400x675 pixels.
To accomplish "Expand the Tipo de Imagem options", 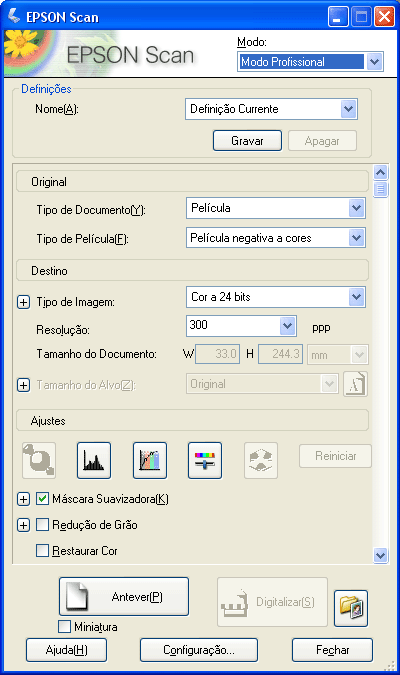I will [x=23, y=302].
